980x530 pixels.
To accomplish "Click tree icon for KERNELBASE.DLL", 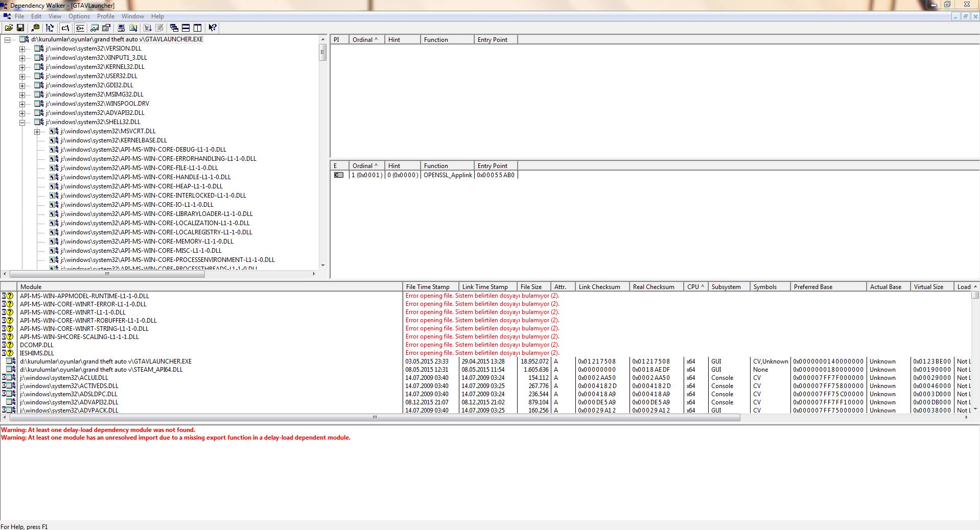I will click(54, 140).
